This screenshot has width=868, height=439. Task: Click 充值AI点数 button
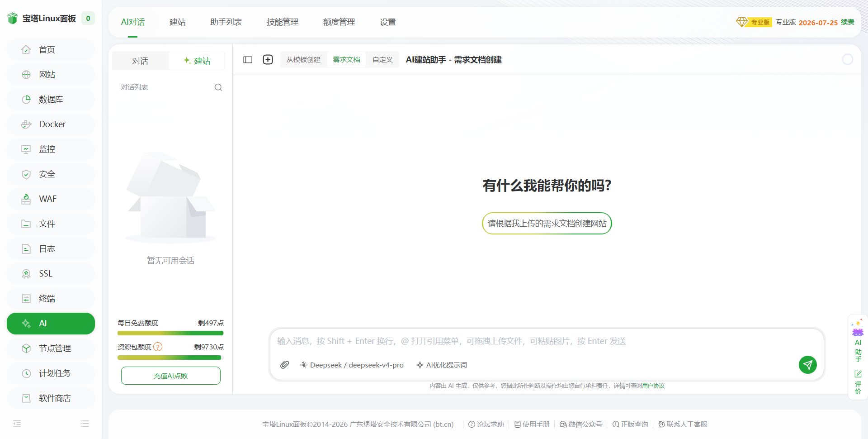coord(171,376)
